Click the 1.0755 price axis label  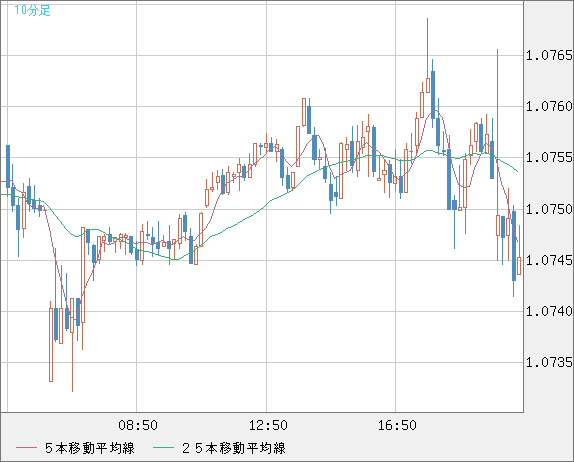click(549, 158)
